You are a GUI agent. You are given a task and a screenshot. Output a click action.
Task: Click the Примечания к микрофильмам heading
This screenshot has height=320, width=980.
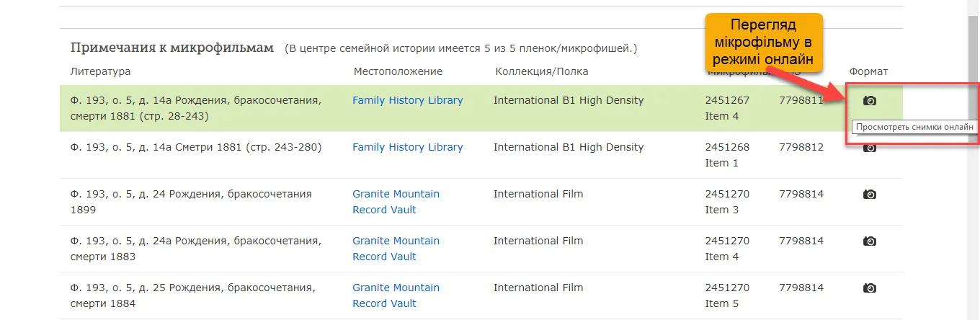point(172,48)
